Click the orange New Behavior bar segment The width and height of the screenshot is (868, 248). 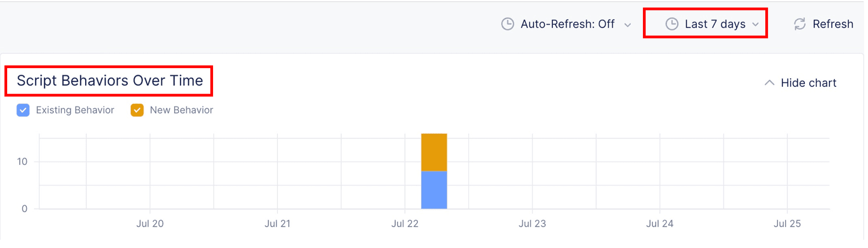[x=434, y=152]
